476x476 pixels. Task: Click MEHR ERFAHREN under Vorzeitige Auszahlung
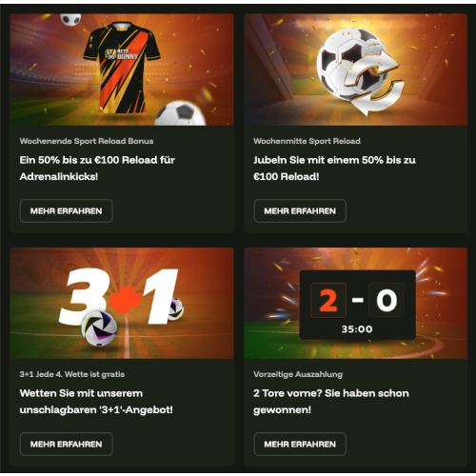point(300,444)
